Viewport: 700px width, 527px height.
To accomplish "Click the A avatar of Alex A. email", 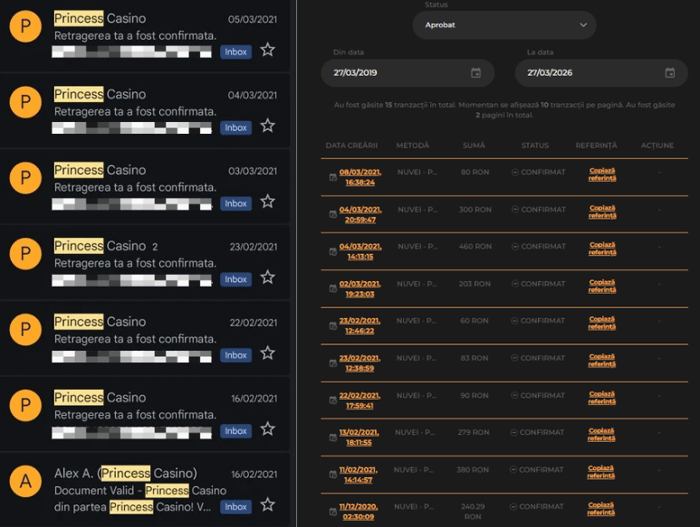I will coord(25,481).
